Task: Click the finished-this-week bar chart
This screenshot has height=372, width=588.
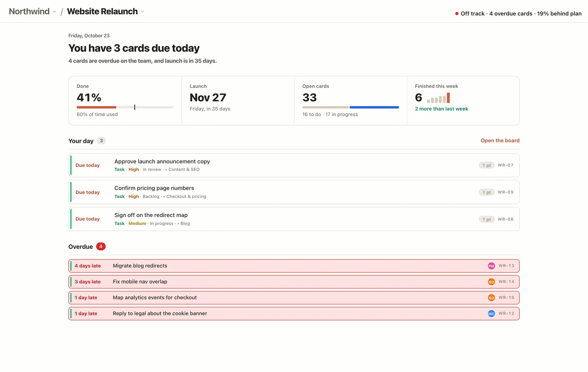Action: (439, 98)
